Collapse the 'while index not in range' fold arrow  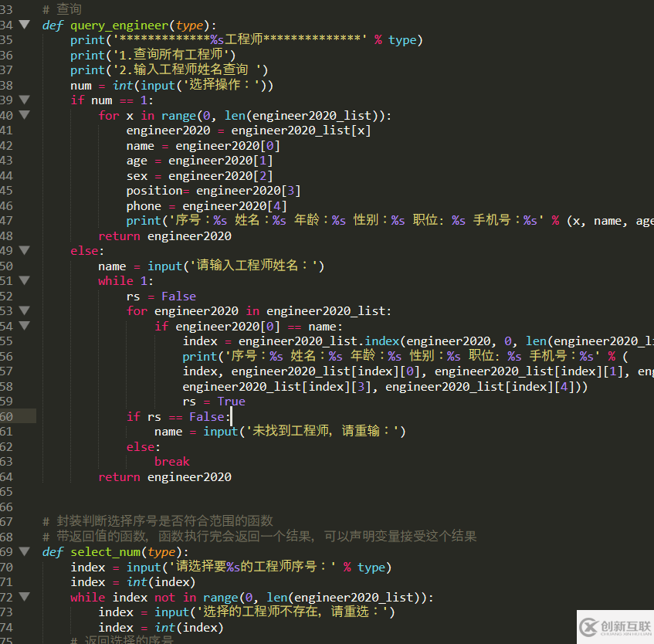tap(25, 596)
